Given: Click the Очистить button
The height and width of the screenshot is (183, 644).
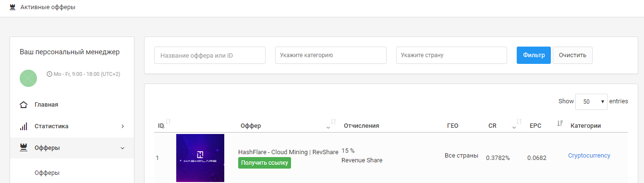Looking at the screenshot, I should [x=573, y=55].
